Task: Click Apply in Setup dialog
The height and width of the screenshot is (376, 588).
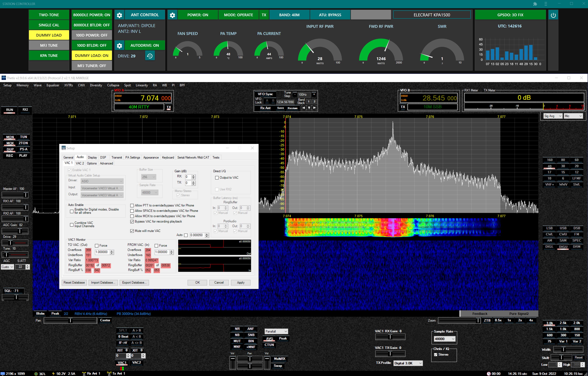Action: point(241,283)
